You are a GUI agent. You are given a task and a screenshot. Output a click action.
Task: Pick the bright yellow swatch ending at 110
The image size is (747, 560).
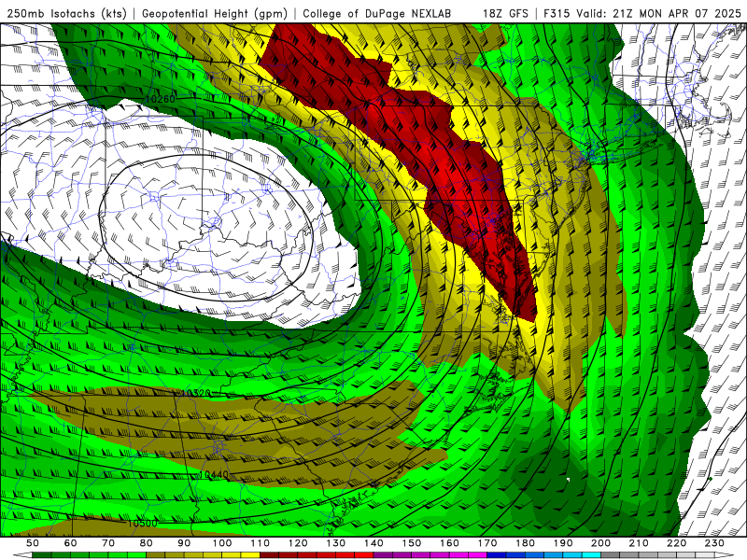click(250, 555)
